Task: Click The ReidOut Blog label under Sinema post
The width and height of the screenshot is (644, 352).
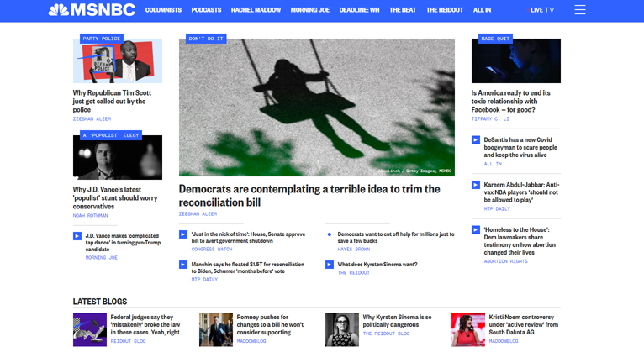Action: pos(386,334)
